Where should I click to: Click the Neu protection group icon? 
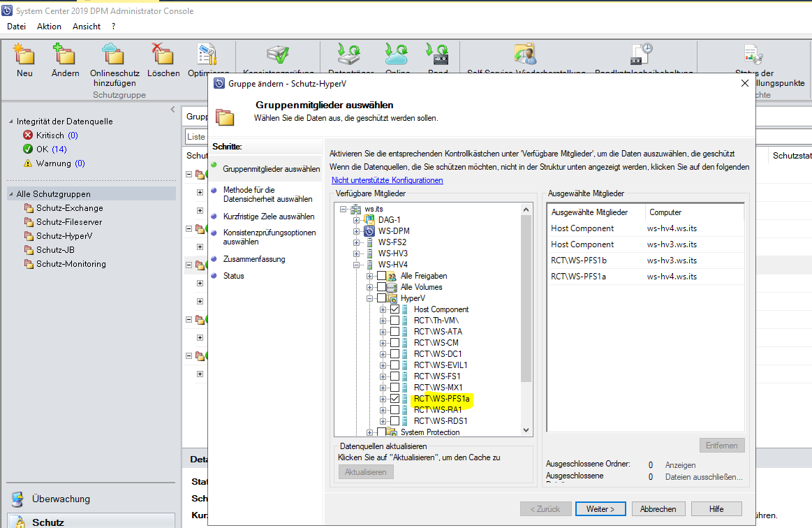point(24,54)
